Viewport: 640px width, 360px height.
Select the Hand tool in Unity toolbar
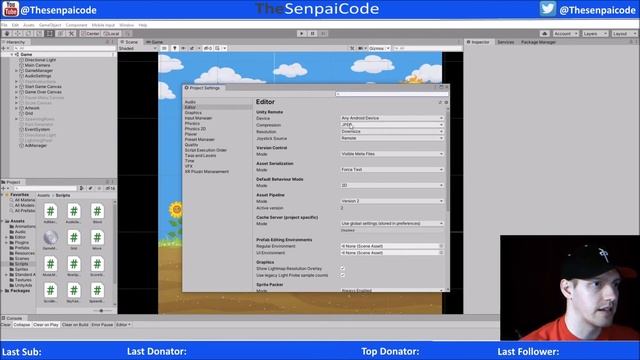(x=7, y=33)
